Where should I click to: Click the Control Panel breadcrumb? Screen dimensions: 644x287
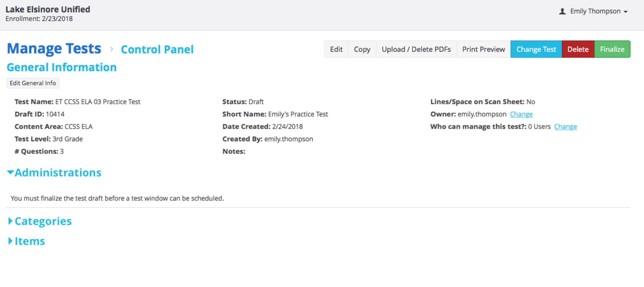pyautogui.click(x=157, y=50)
